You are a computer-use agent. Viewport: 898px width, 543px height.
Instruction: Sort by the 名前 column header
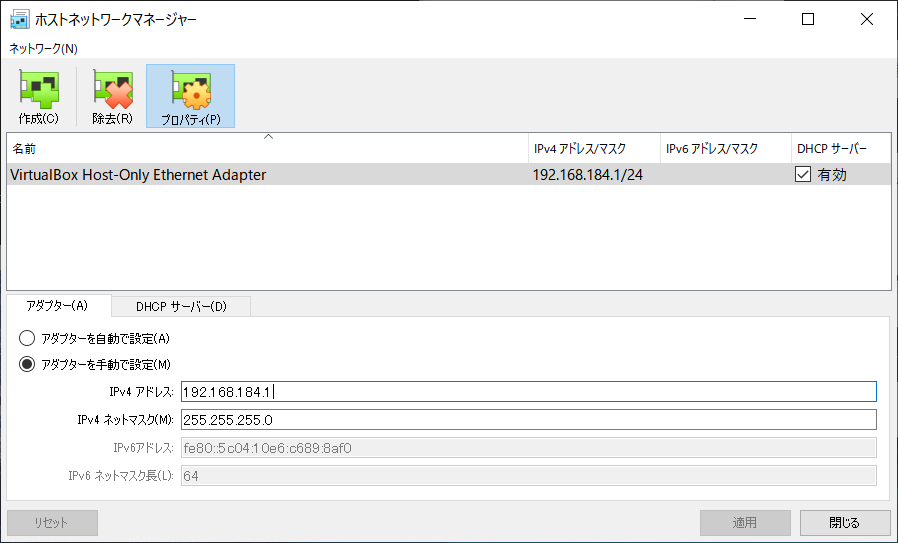(x=267, y=148)
